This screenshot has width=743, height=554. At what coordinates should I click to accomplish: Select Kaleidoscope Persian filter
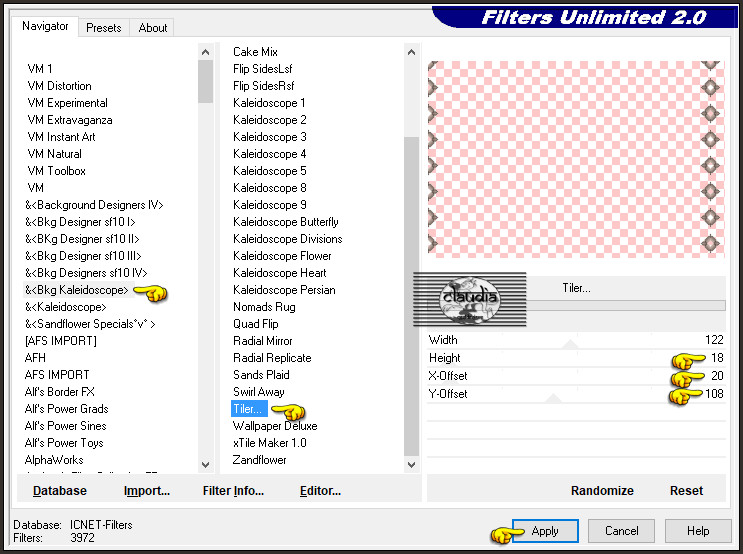click(284, 290)
